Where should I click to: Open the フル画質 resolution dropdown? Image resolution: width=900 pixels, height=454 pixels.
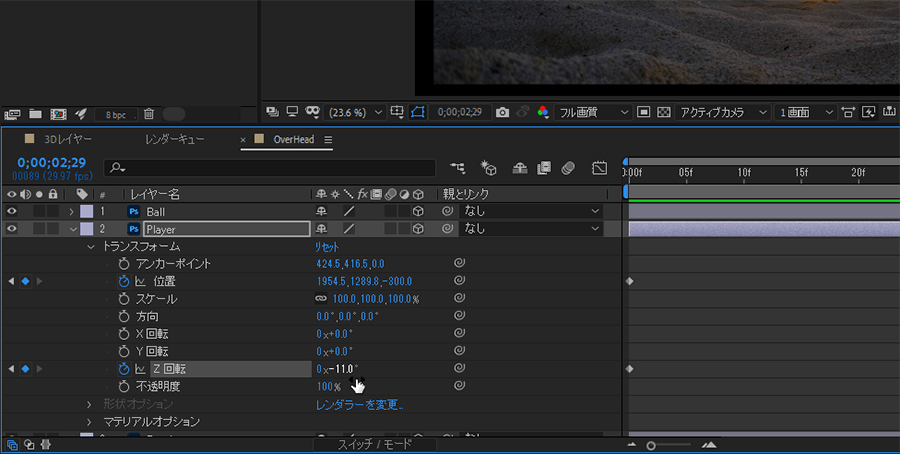click(594, 112)
